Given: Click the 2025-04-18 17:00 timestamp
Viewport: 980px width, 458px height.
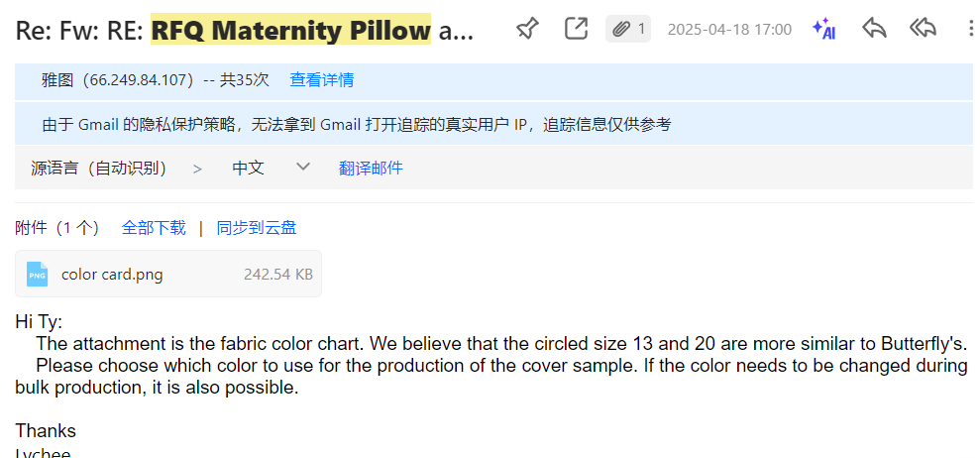Looking at the screenshot, I should click(x=729, y=30).
